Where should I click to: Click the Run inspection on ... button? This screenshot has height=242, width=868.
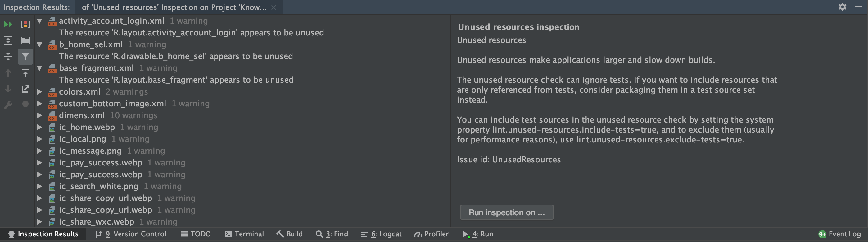pos(506,212)
